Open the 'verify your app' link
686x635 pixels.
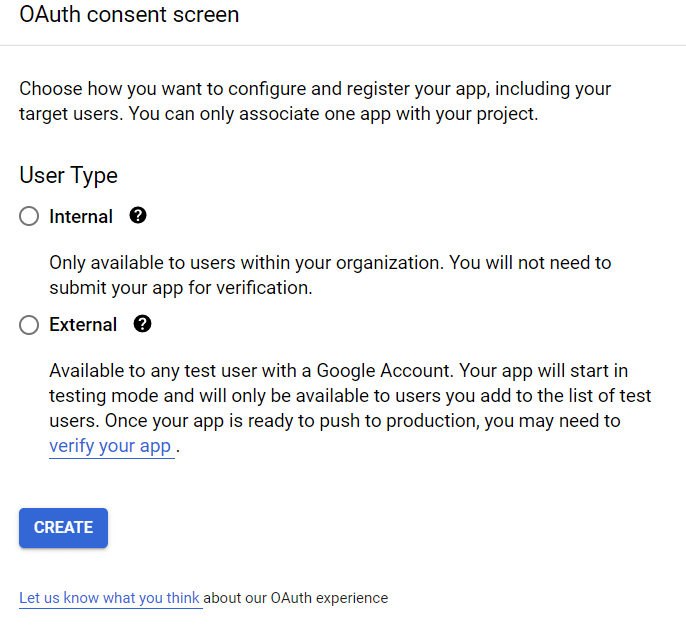tap(111, 446)
